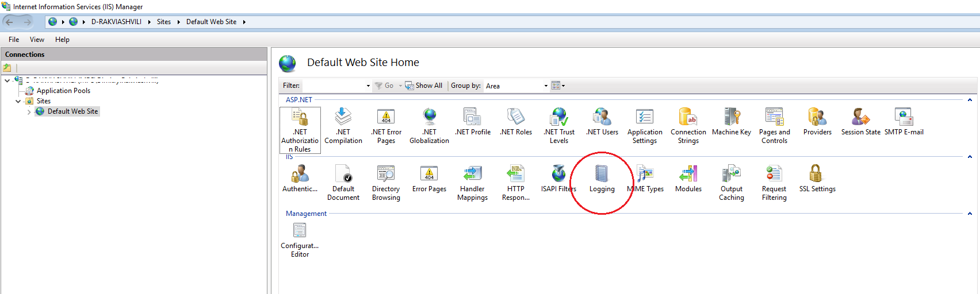The height and width of the screenshot is (294, 980).
Task: Open IIS Error Pages feature
Action: pos(429,179)
